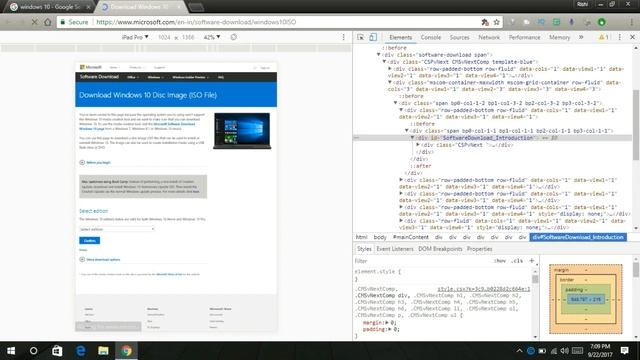Expand the padding shorthand property arrow
Screen dimensions: 640x360
[x=390, y=329]
